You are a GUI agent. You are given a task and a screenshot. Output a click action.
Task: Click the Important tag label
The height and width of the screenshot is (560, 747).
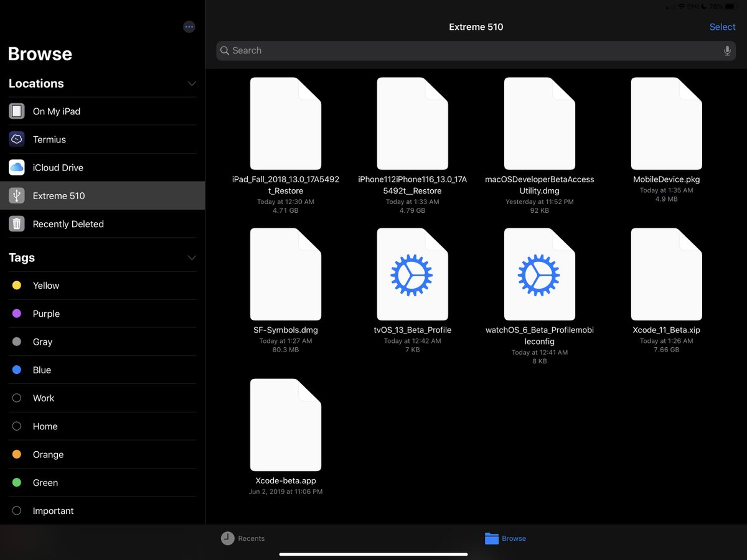coord(53,511)
